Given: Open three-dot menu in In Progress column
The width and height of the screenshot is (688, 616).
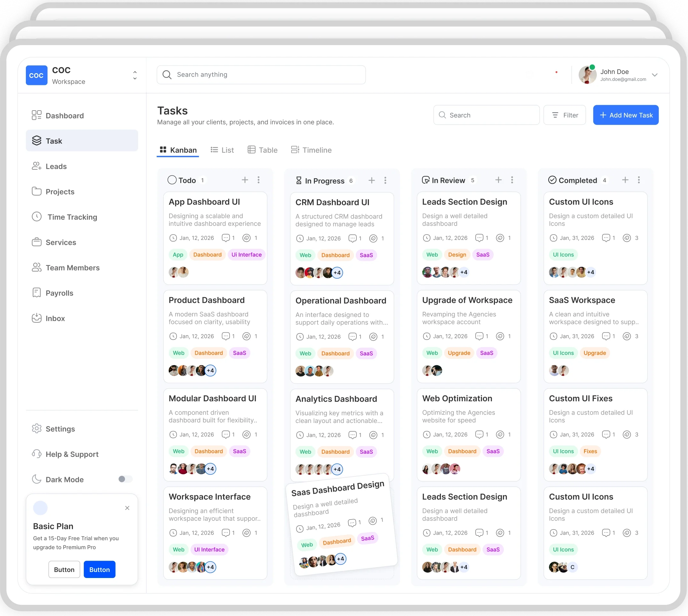Looking at the screenshot, I should 385,181.
